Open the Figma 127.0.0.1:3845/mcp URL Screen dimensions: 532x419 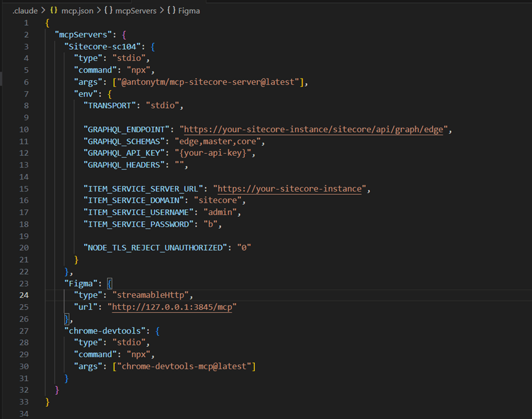pyautogui.click(x=173, y=307)
